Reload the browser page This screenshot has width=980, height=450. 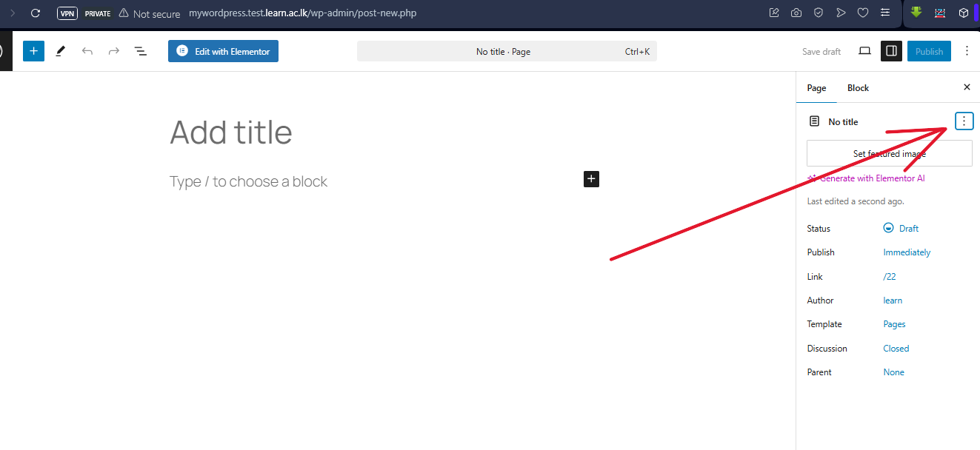point(35,13)
